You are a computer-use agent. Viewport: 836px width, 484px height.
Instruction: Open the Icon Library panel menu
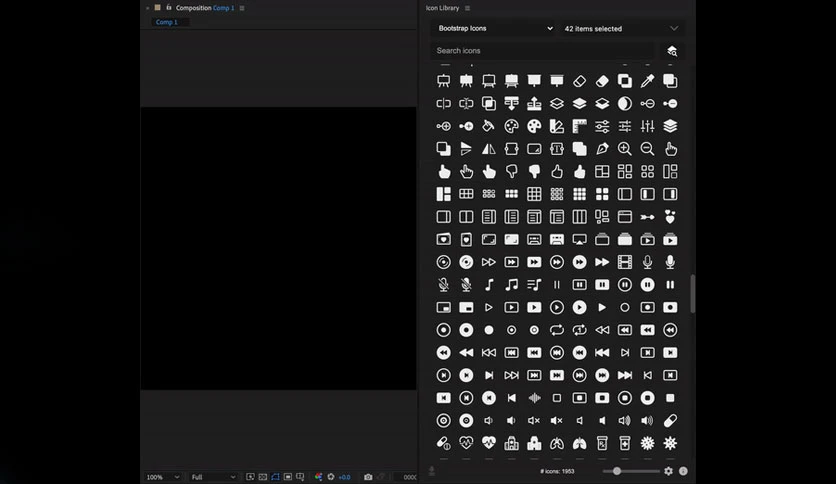click(468, 8)
